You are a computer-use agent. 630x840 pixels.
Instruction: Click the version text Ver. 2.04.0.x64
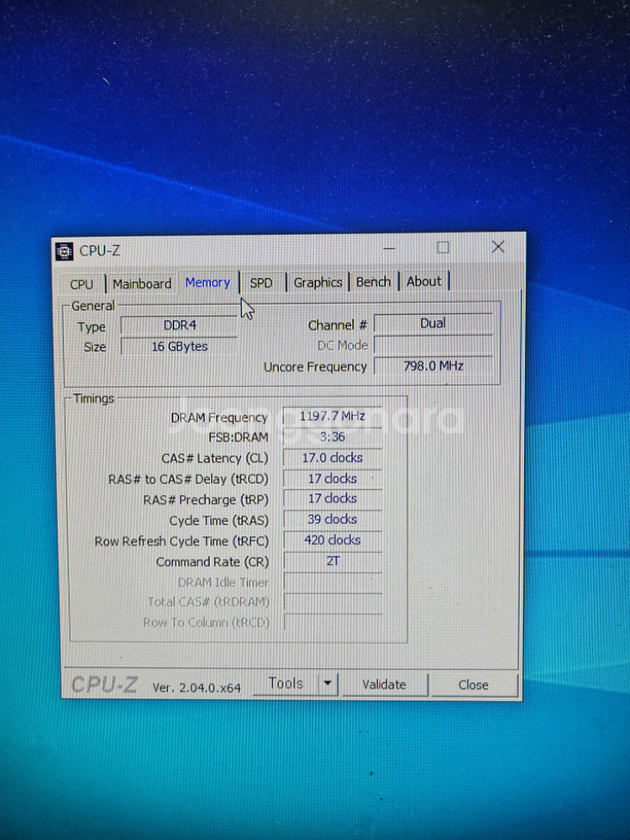197,688
